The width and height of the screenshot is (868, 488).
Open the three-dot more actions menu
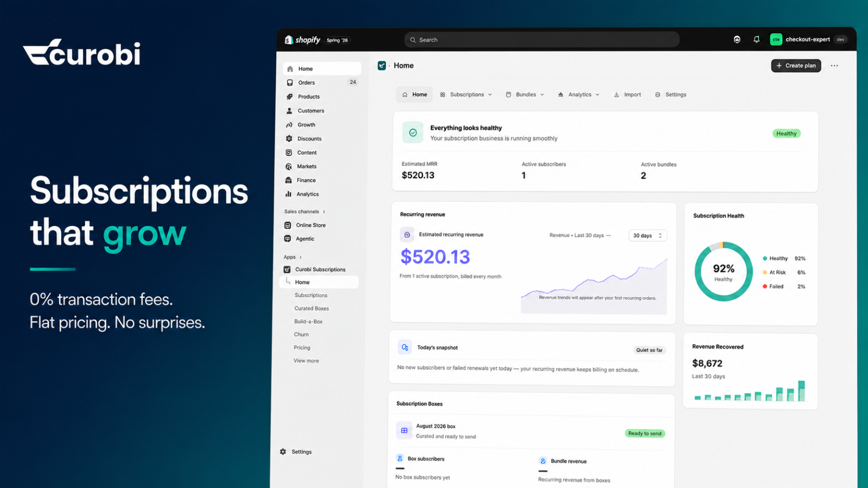tap(834, 66)
